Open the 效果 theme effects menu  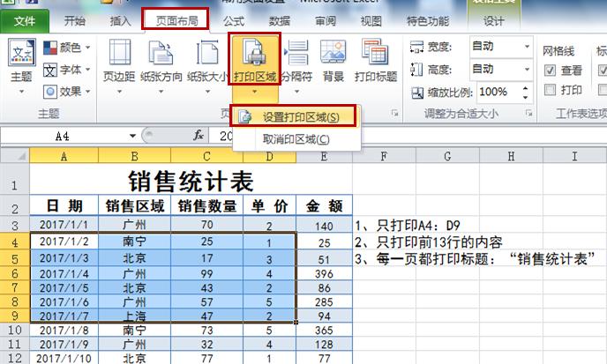click(x=66, y=92)
